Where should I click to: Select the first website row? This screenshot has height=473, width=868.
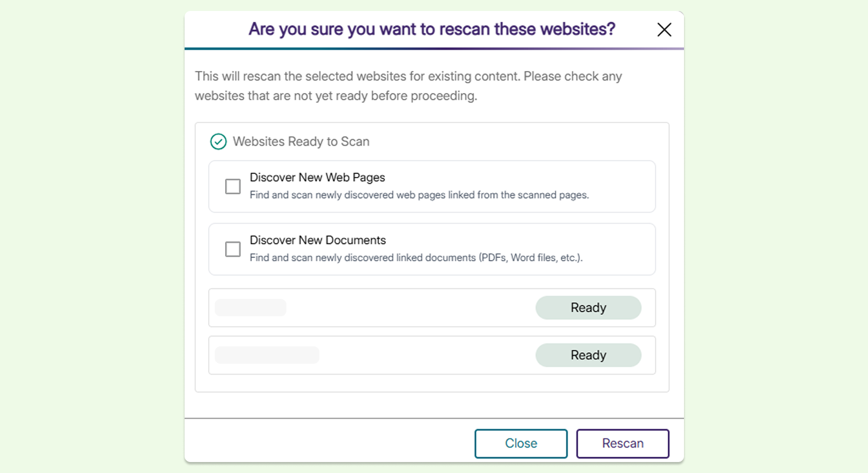[432, 308]
